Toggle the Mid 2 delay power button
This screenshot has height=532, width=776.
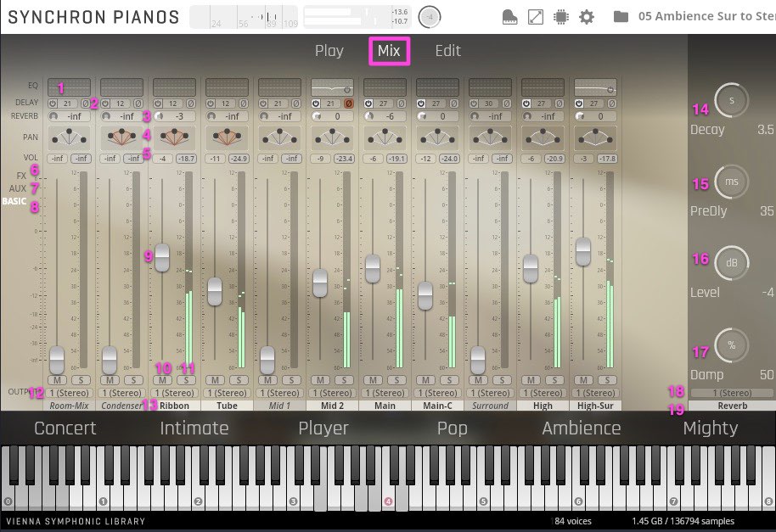pos(316,104)
